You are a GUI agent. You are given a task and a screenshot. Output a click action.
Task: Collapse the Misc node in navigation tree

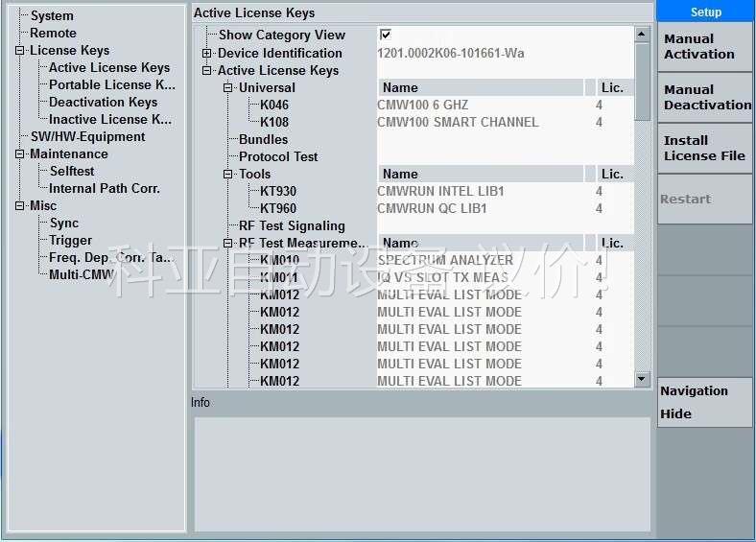tap(20, 206)
